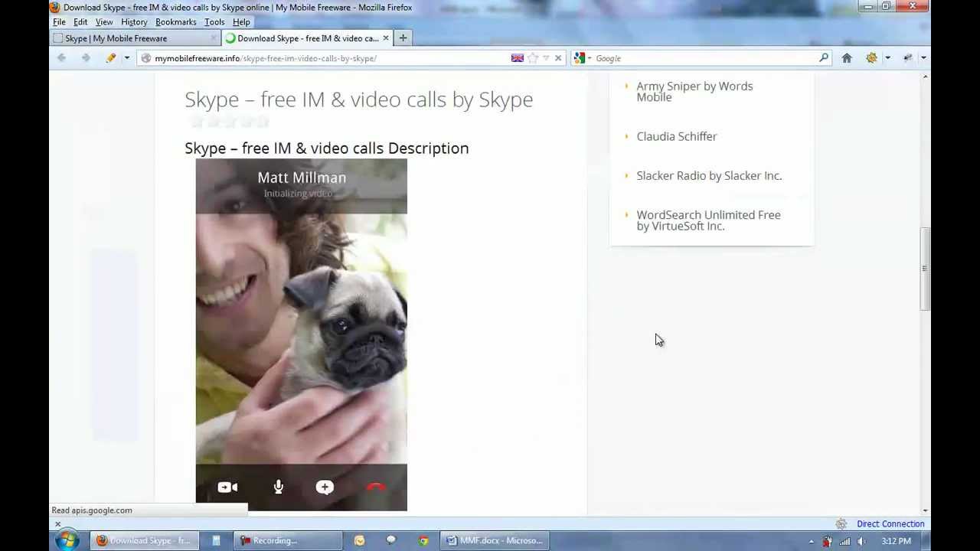
Task: Click the highlighter pen toolbar icon
Action: (x=111, y=58)
